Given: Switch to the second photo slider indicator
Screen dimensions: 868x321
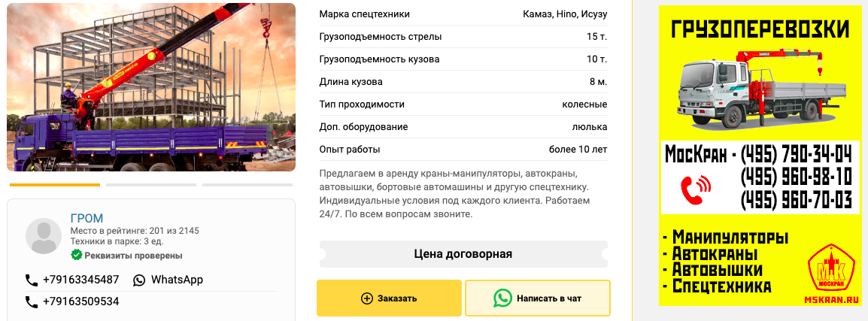Looking at the screenshot, I should (x=151, y=184).
